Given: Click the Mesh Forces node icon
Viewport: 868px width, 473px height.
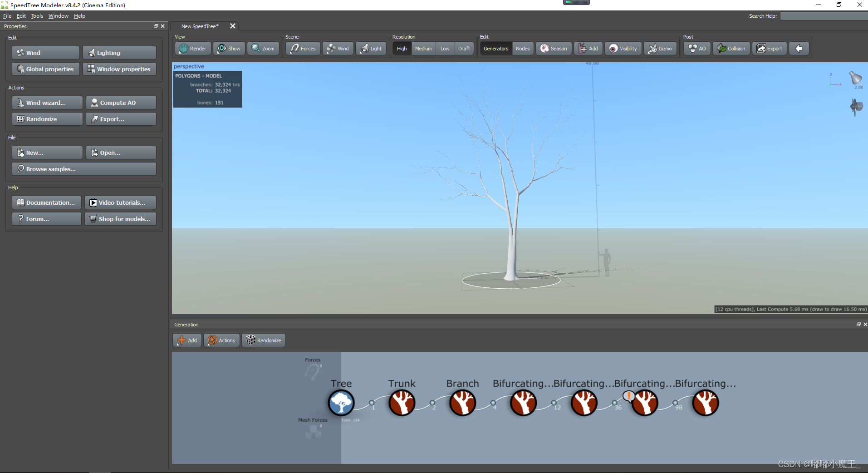Looking at the screenshot, I should click(313, 432).
